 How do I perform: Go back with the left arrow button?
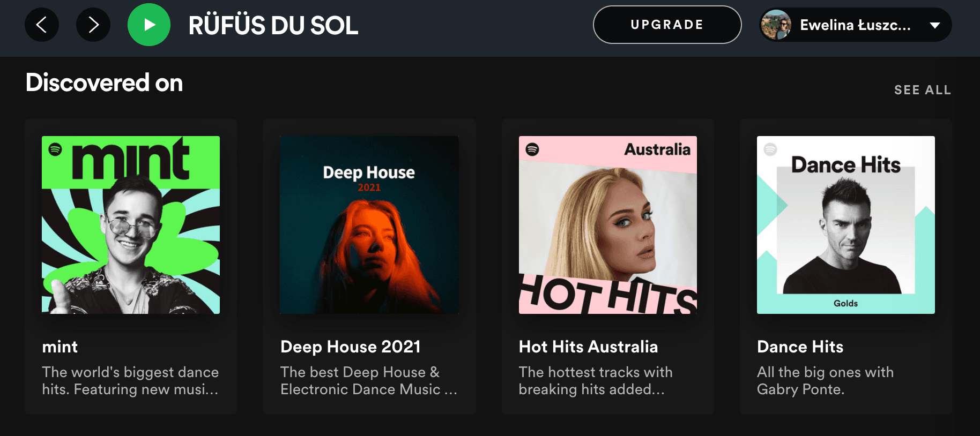(x=42, y=25)
